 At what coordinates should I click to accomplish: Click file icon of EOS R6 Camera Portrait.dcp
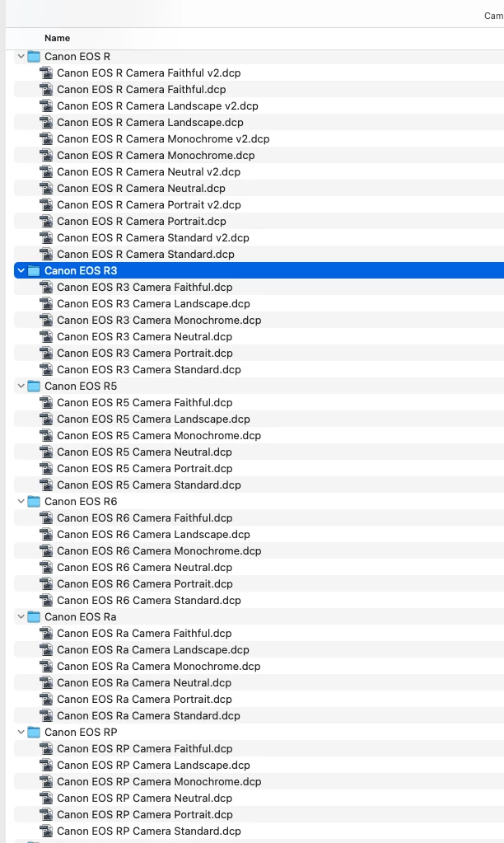[x=47, y=583]
